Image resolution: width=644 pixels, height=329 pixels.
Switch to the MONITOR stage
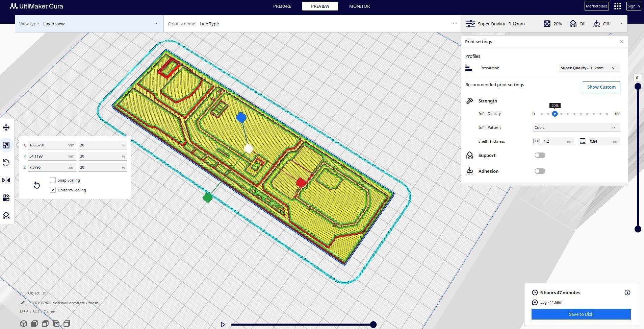(359, 6)
